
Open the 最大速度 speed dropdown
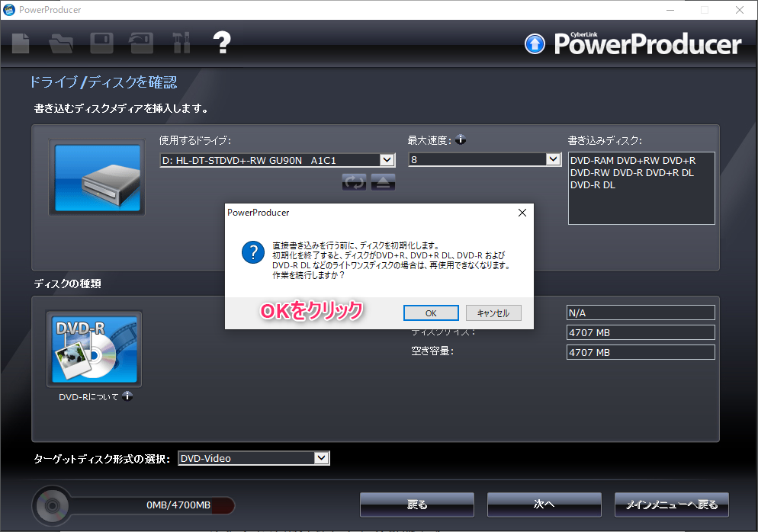[x=553, y=159]
